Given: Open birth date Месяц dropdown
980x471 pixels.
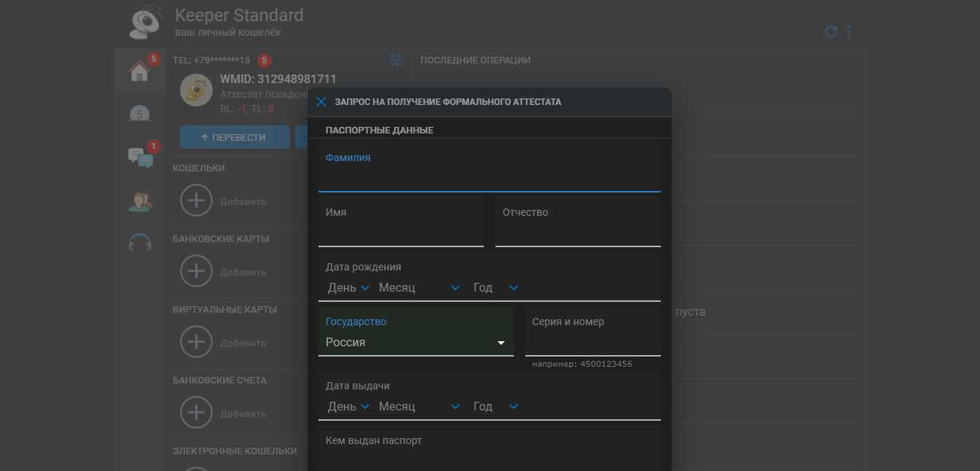Looking at the screenshot, I should (419, 287).
